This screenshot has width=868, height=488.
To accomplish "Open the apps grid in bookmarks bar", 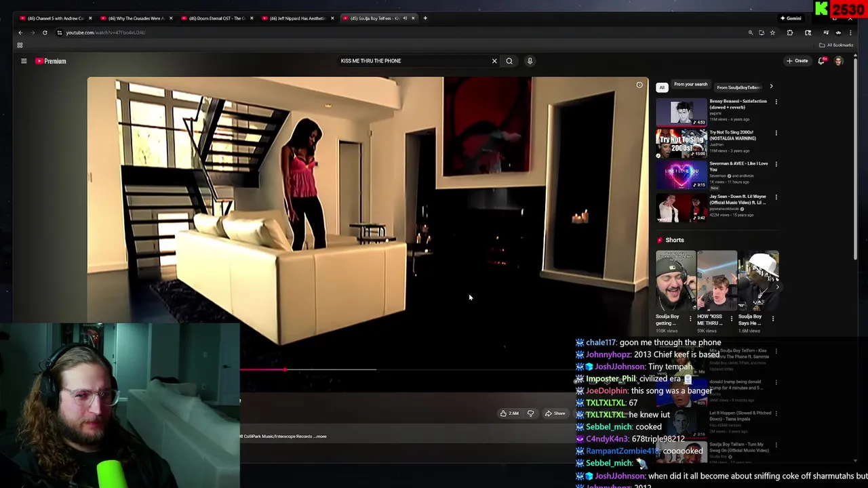I will 20,45.
